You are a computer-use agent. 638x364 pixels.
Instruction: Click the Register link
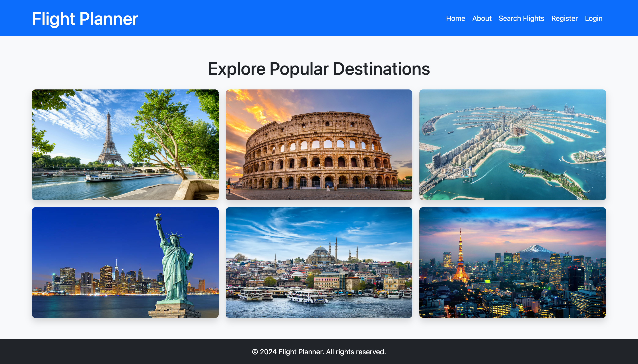point(564,19)
